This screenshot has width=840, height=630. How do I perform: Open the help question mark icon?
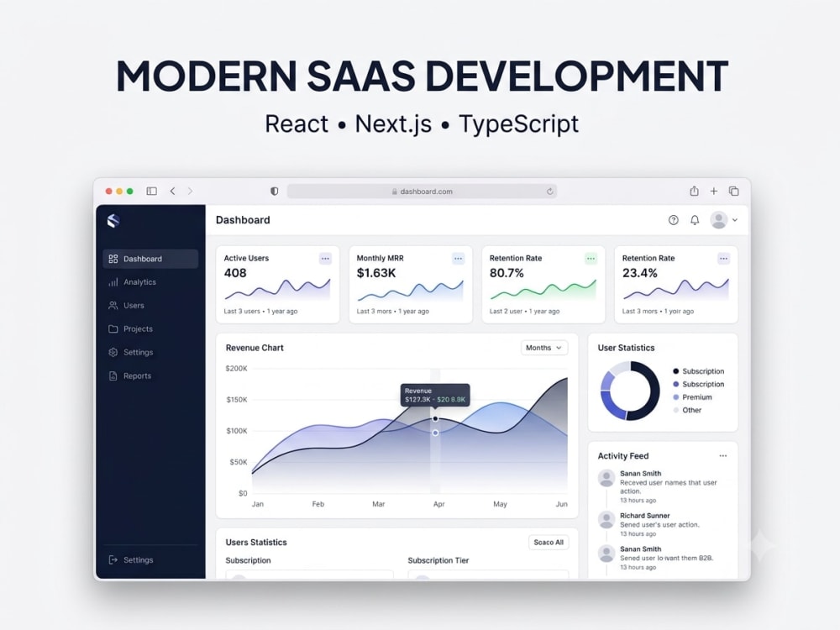[674, 220]
